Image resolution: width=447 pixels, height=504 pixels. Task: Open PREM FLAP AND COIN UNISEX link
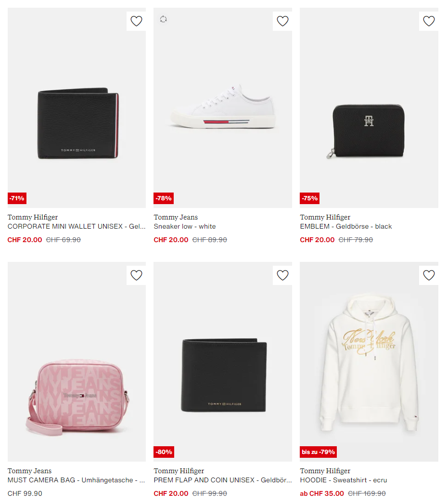(223, 480)
